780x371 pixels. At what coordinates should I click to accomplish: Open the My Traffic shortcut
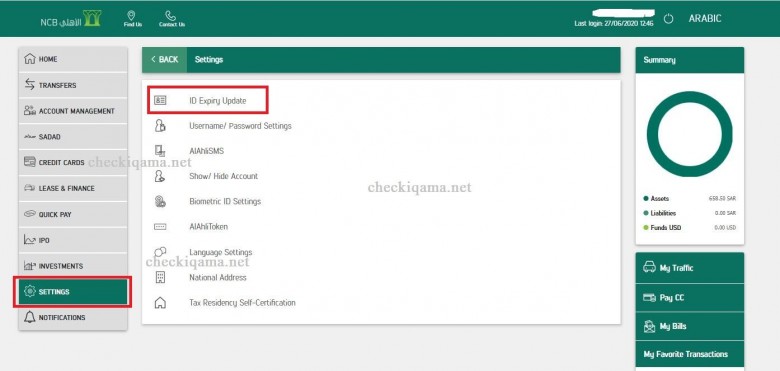tap(689, 268)
